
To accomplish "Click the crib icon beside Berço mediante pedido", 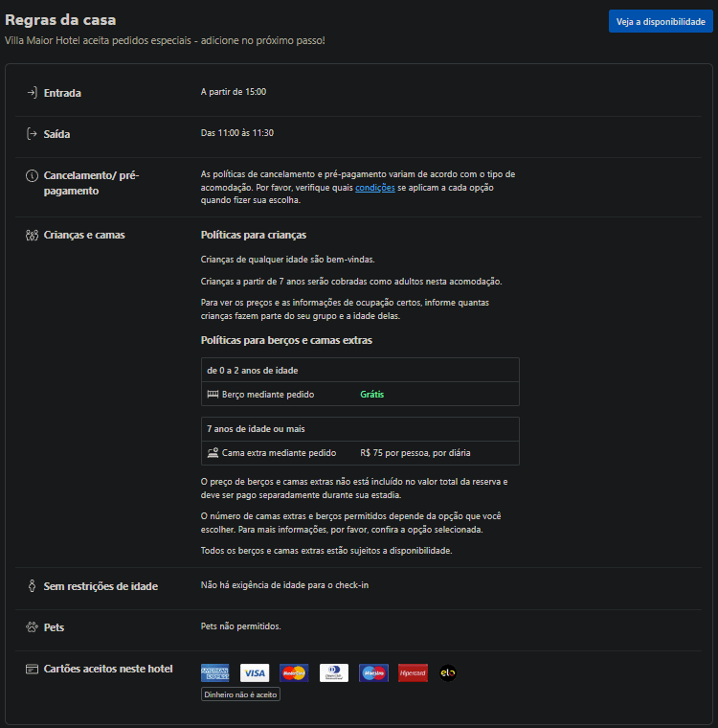I will (213, 395).
